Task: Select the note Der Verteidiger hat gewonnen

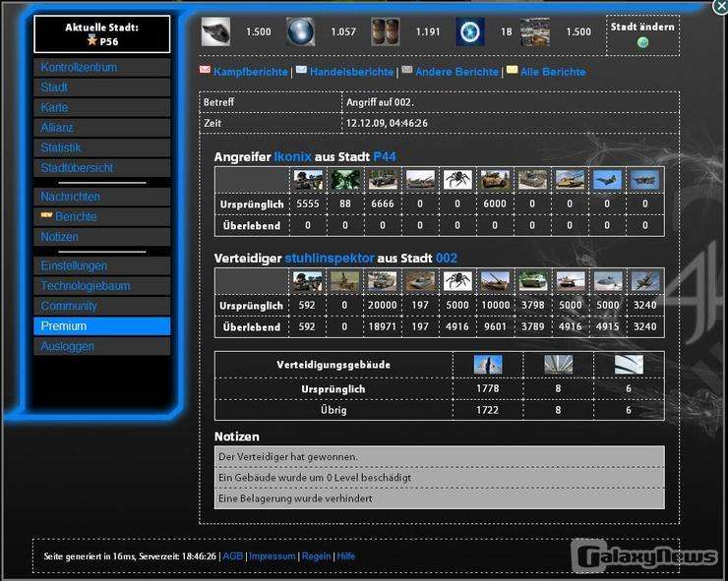Action: [439, 456]
